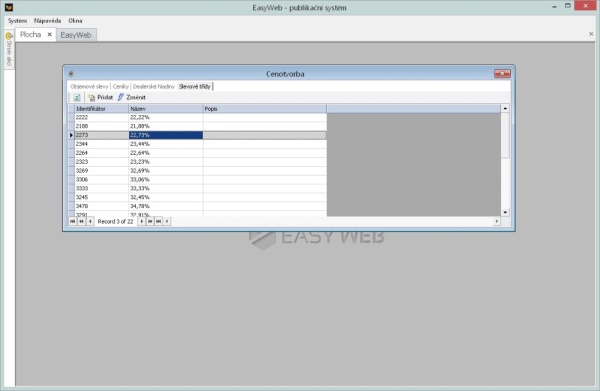This screenshot has height=391, width=600.
Task: Click the row selector arrow of row 2273
Action: click(x=71, y=135)
